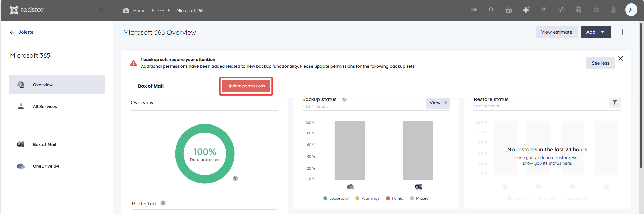Click the Home icon in the breadcrumb

(126, 10)
